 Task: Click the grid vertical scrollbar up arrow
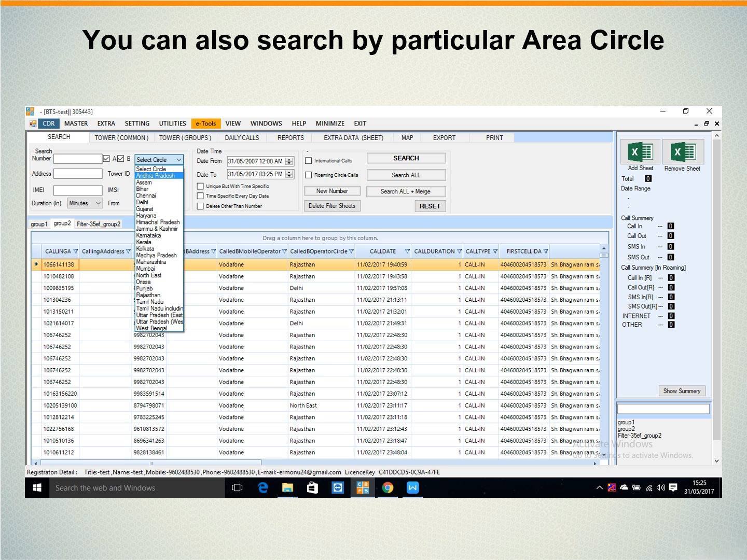tap(604, 248)
